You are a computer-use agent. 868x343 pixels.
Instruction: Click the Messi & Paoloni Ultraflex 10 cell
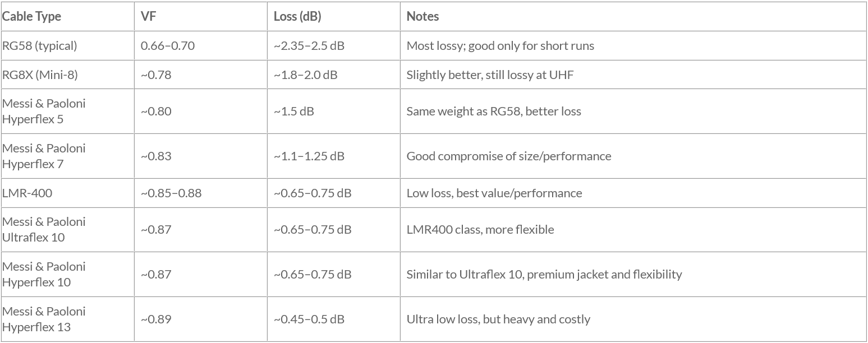(44, 229)
